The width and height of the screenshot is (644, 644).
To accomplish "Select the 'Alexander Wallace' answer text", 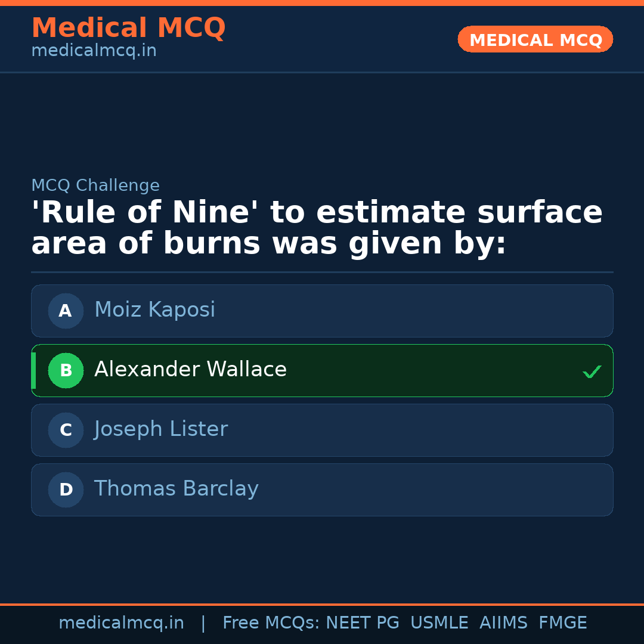I will click(190, 370).
